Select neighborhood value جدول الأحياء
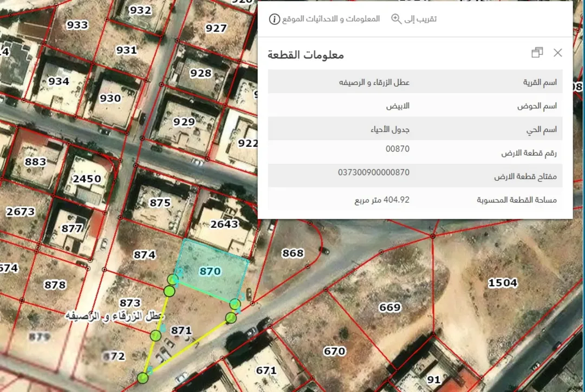This screenshot has height=392, width=585. (390, 129)
